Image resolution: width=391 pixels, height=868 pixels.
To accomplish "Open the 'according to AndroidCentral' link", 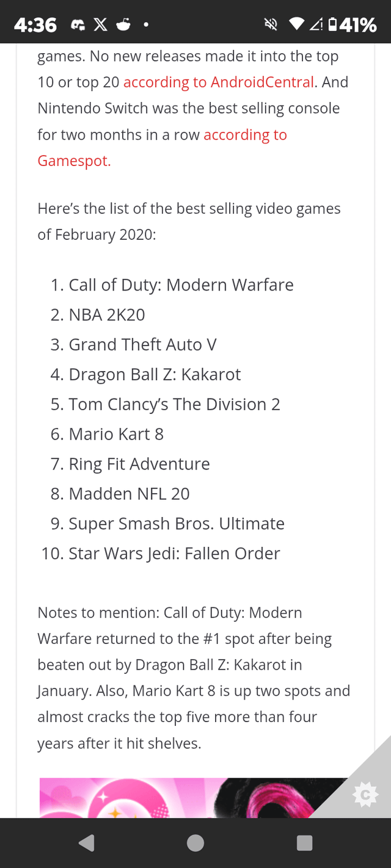I will coord(219,82).
